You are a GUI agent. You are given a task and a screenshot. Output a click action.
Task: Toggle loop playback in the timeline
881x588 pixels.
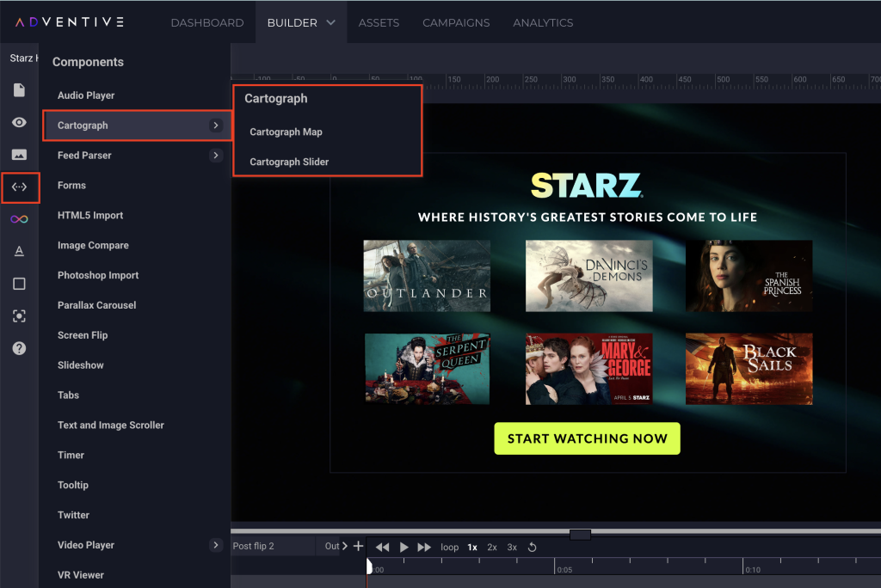450,548
